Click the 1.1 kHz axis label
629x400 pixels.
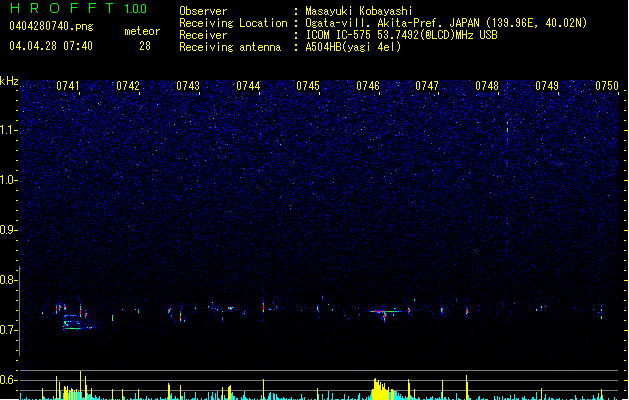pyautogui.click(x=8, y=130)
